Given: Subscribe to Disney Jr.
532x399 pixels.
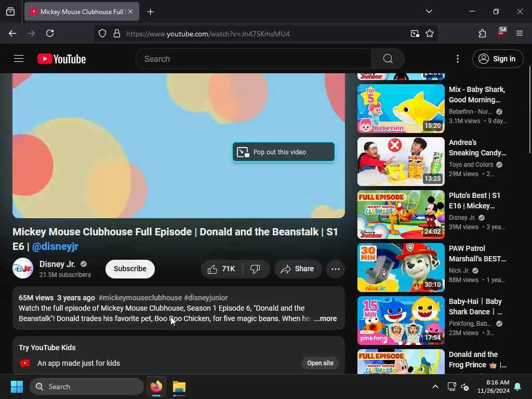Looking at the screenshot, I should pos(130,269).
